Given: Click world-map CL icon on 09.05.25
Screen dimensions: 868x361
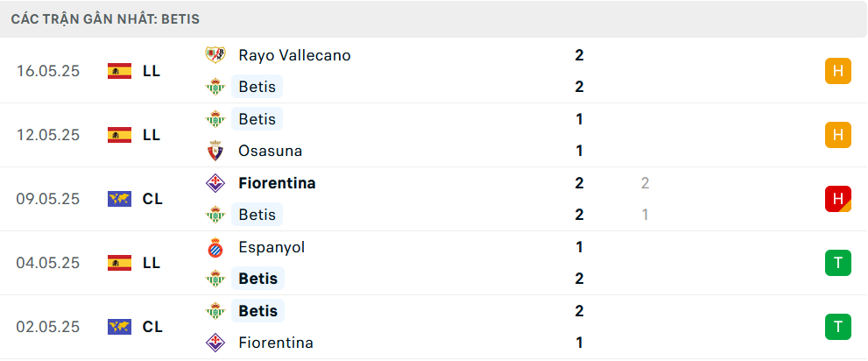Looking at the screenshot, I should pyautogui.click(x=120, y=199).
